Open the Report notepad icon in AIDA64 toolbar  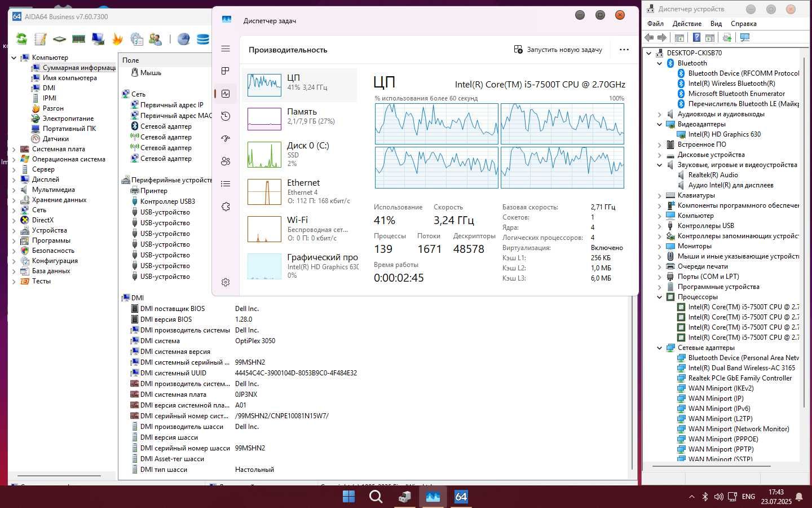click(41, 39)
